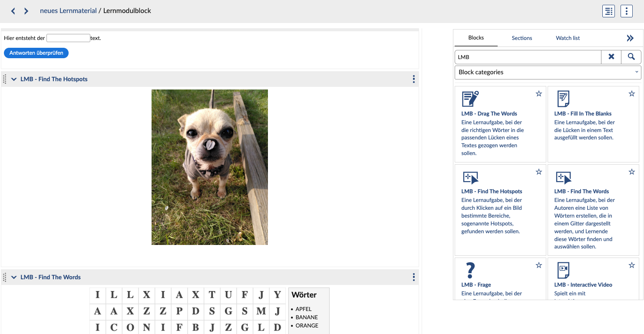
Task: Click the Interactive Video block icon
Action: click(563, 271)
